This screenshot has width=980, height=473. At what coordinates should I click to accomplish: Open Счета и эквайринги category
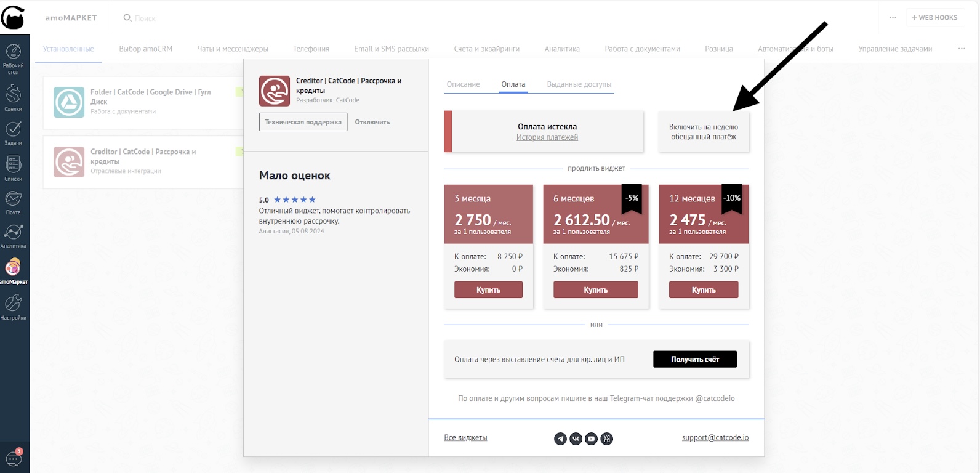tap(487, 49)
